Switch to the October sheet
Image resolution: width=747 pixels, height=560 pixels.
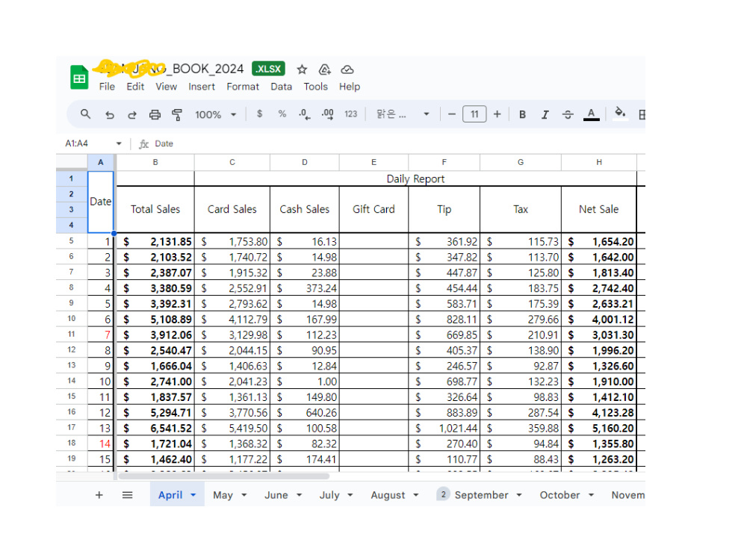pyautogui.click(x=560, y=495)
